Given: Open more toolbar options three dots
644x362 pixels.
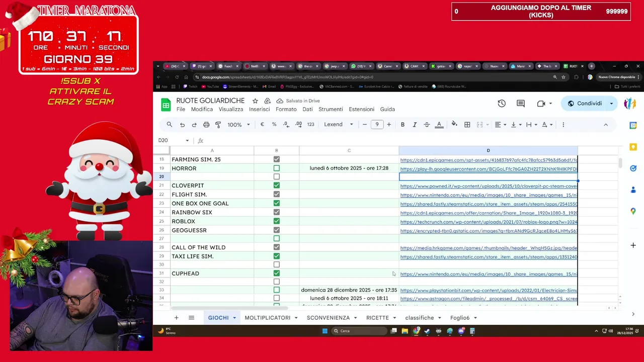Looking at the screenshot, I should tap(563, 125).
